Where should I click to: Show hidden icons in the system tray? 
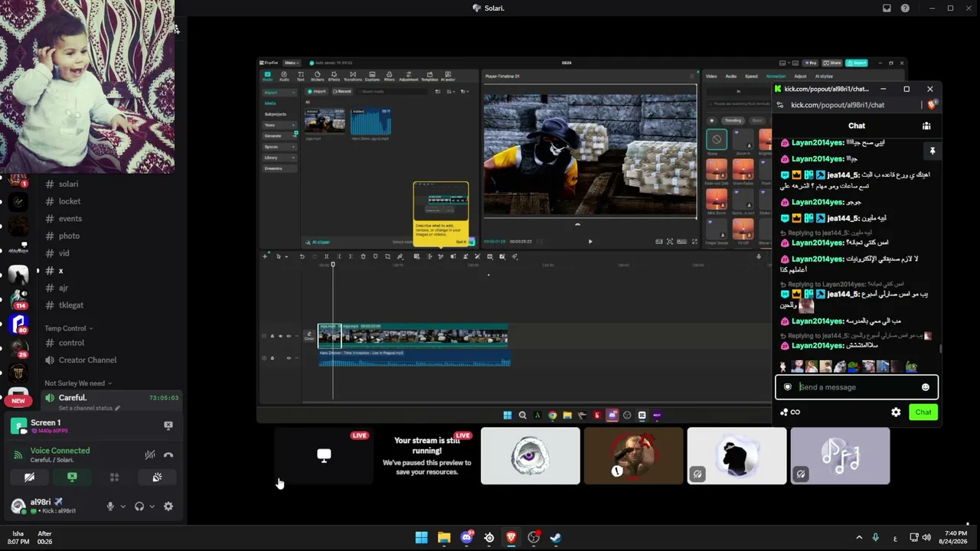[859, 538]
